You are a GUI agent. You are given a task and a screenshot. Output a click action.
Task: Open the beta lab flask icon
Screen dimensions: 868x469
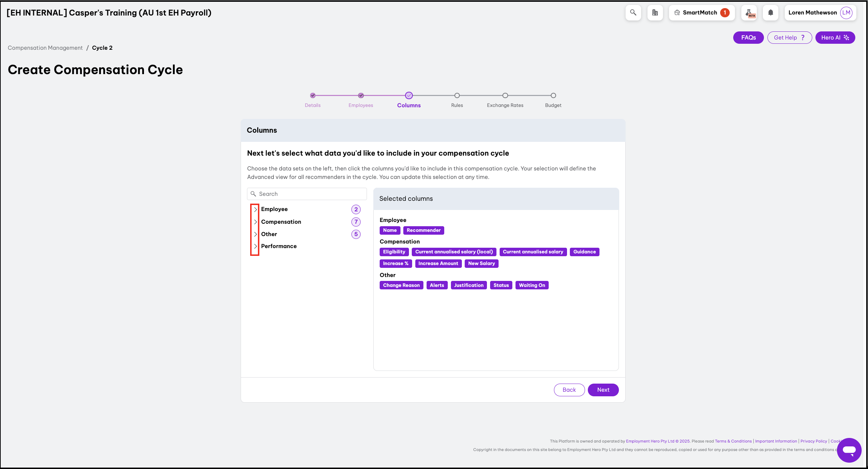[749, 13]
